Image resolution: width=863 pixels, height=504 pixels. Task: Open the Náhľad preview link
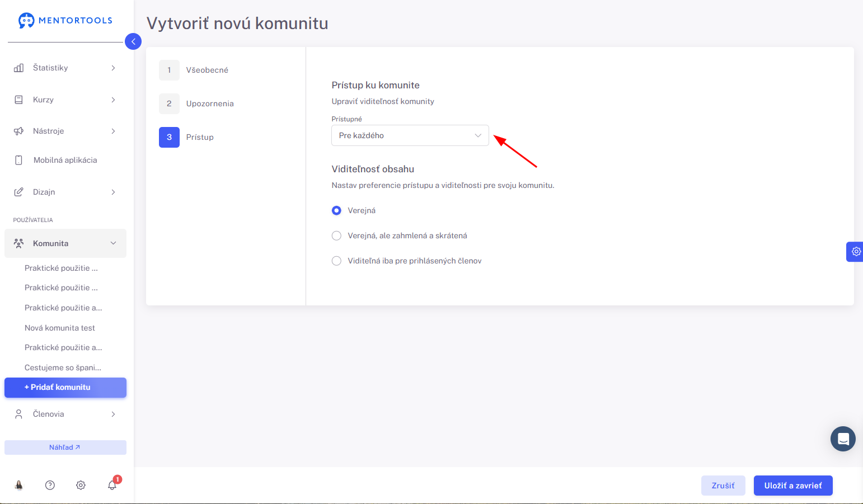(x=65, y=448)
